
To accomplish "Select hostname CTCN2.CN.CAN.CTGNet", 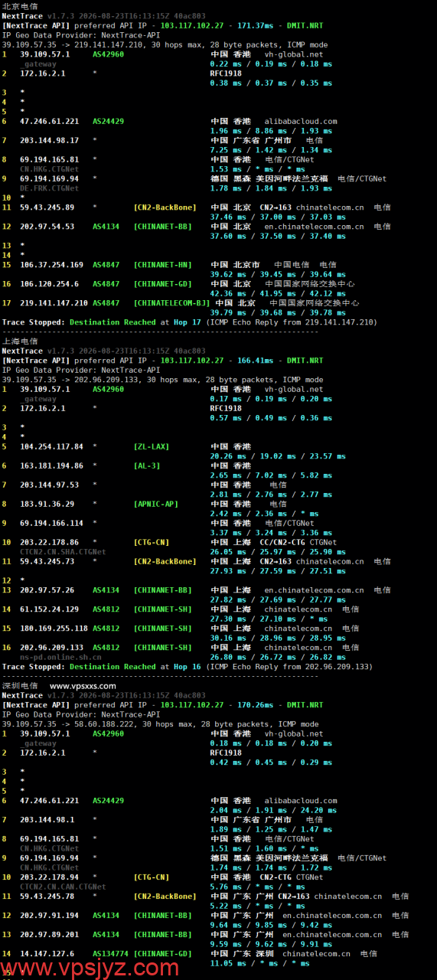I will pos(63,887).
